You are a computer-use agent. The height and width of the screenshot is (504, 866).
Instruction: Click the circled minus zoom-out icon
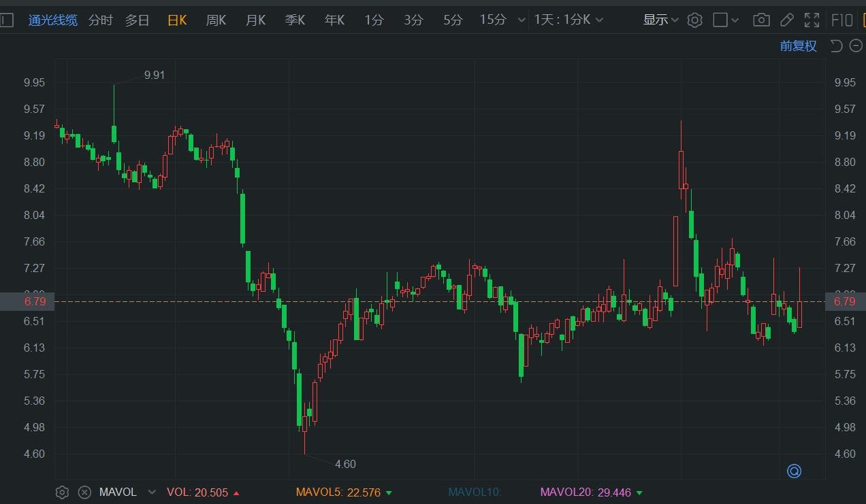(855, 46)
